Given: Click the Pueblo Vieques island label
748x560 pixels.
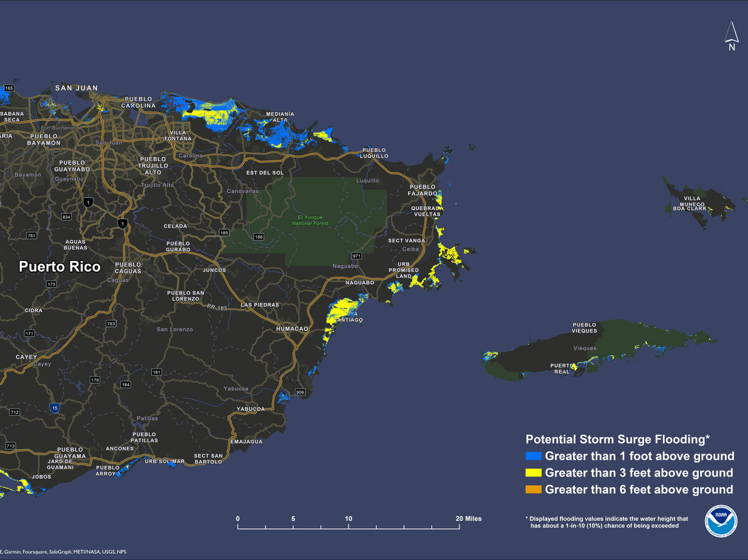Looking at the screenshot, I should tap(585, 328).
